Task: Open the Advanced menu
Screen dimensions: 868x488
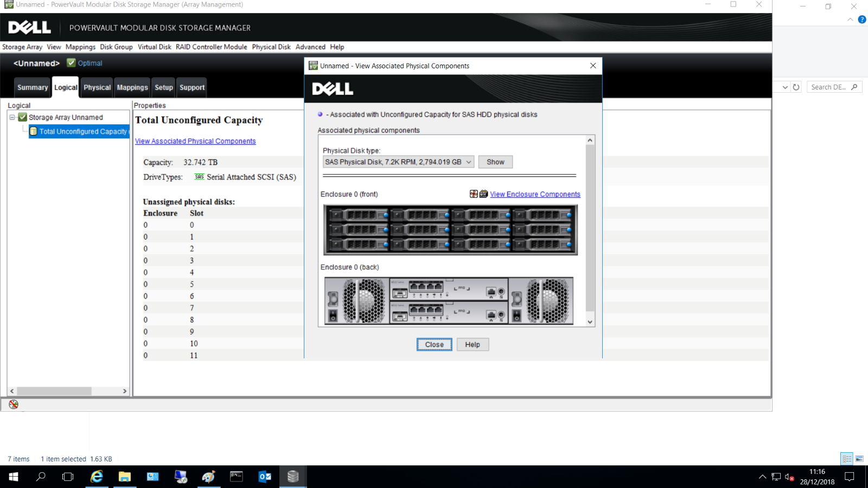Action: point(310,47)
